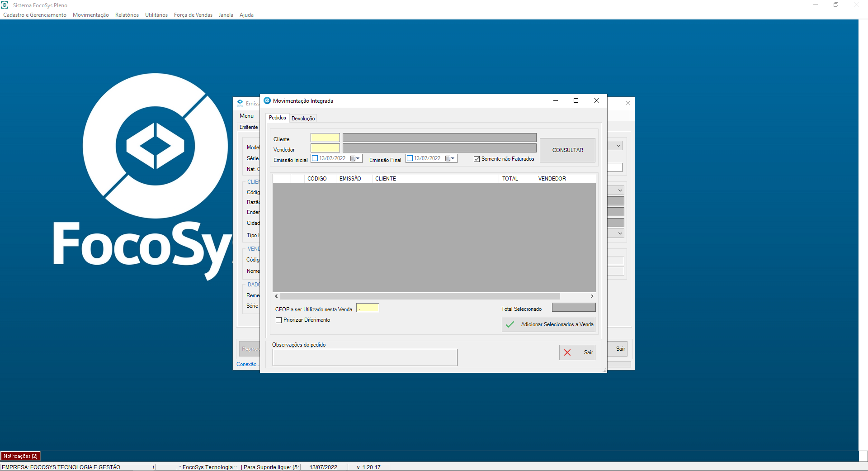The image size is (868, 471).
Task: Click the Emissão window icon in background
Action: (x=240, y=103)
